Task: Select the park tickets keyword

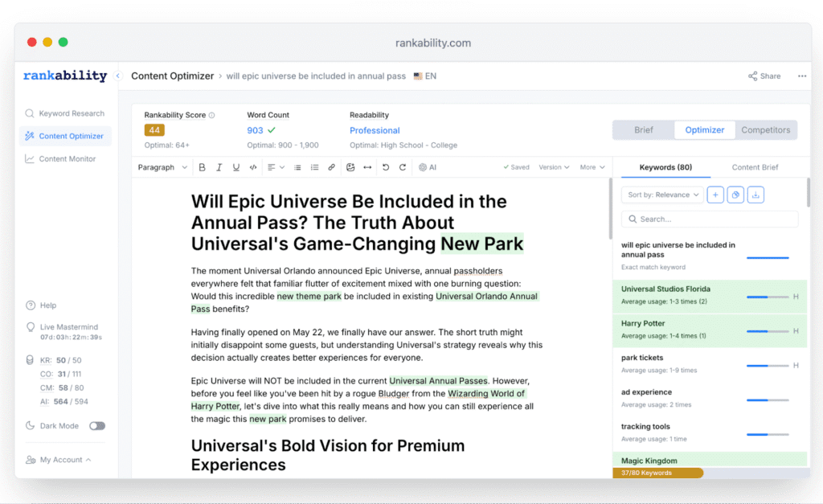Action: click(710, 366)
